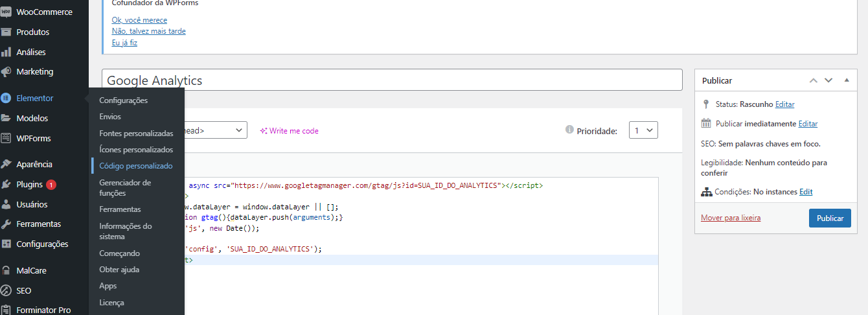Click the Mover para lixeira link
This screenshot has width=868, height=315.
click(731, 218)
